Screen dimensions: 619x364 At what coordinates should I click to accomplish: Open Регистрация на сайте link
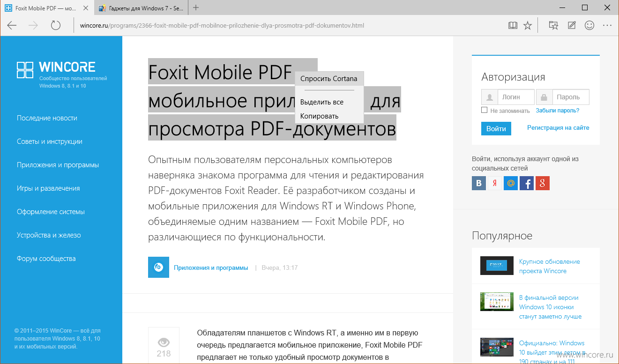[558, 127]
